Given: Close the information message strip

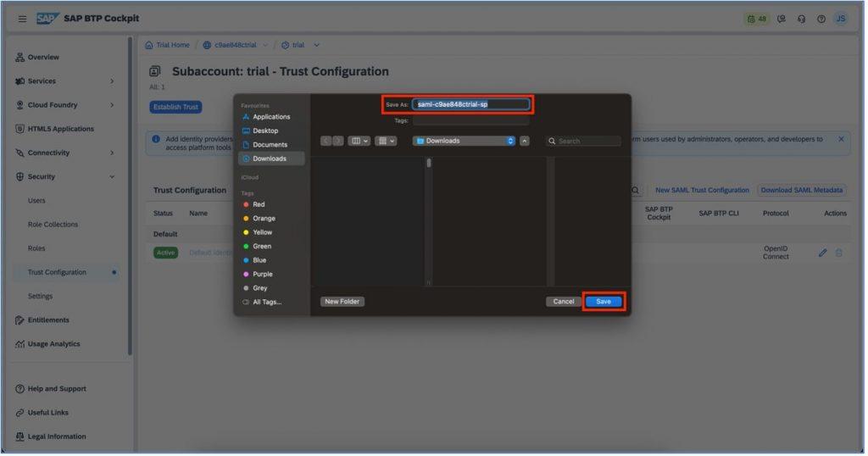Looking at the screenshot, I should click(x=843, y=140).
